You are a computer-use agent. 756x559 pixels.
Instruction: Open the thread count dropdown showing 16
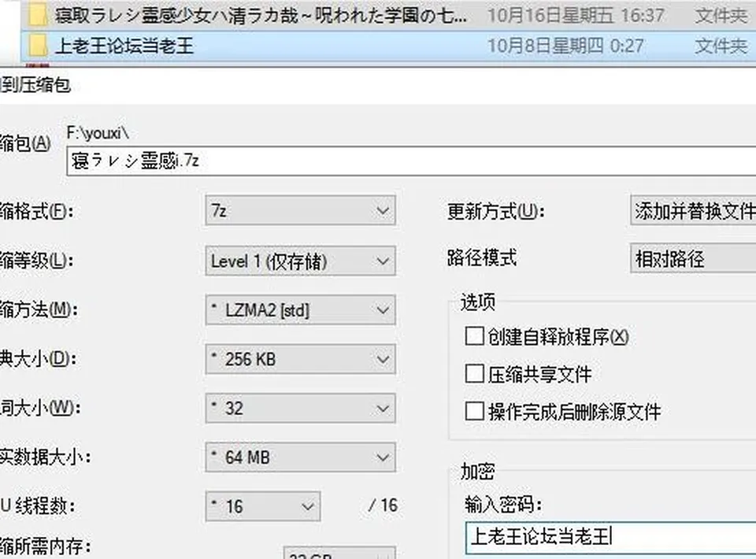click(263, 506)
